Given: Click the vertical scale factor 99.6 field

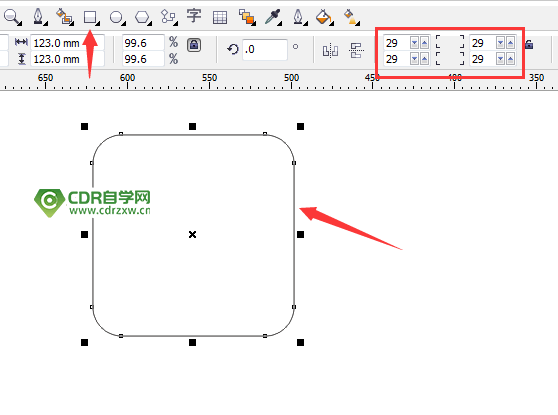Looking at the screenshot, I should pos(143,59).
